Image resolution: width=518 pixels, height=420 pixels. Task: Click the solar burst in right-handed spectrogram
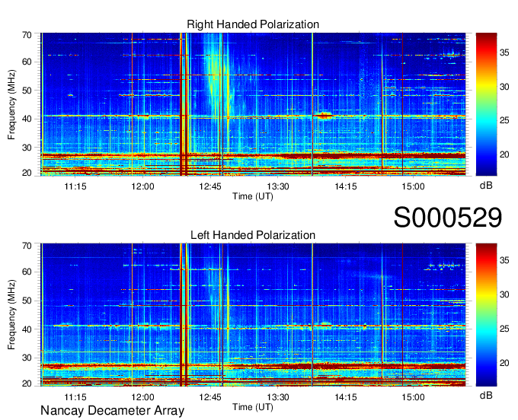218,75
